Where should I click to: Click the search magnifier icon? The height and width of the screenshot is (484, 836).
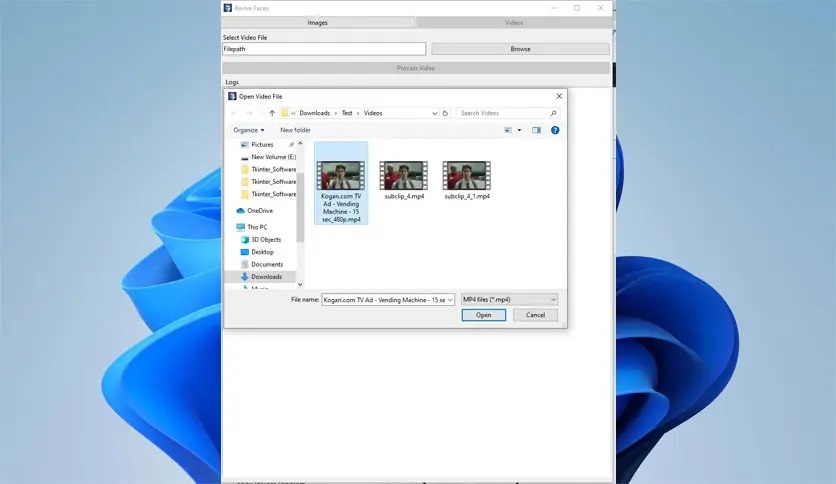(553, 113)
